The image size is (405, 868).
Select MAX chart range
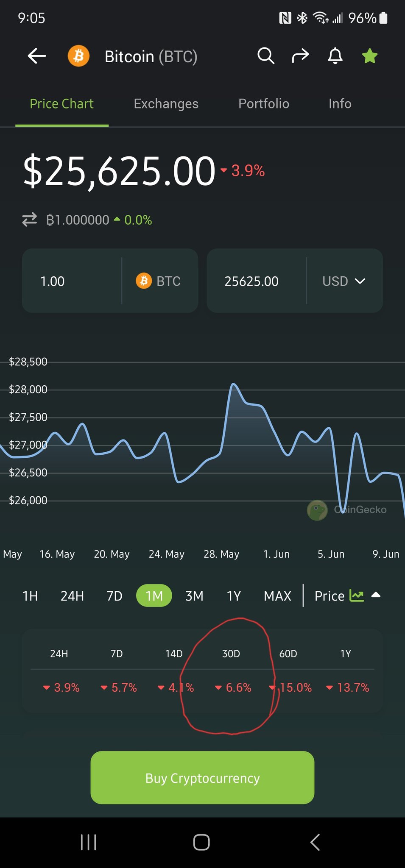(277, 596)
